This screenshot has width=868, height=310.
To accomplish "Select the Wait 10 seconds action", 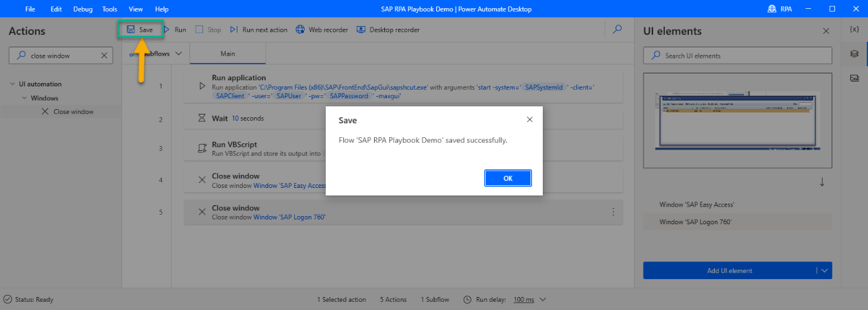I will click(403, 118).
